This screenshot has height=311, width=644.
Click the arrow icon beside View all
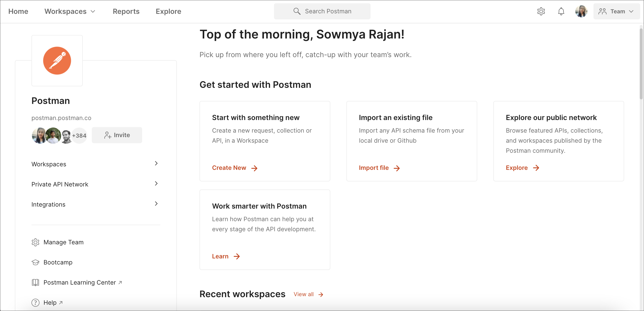pyautogui.click(x=321, y=295)
